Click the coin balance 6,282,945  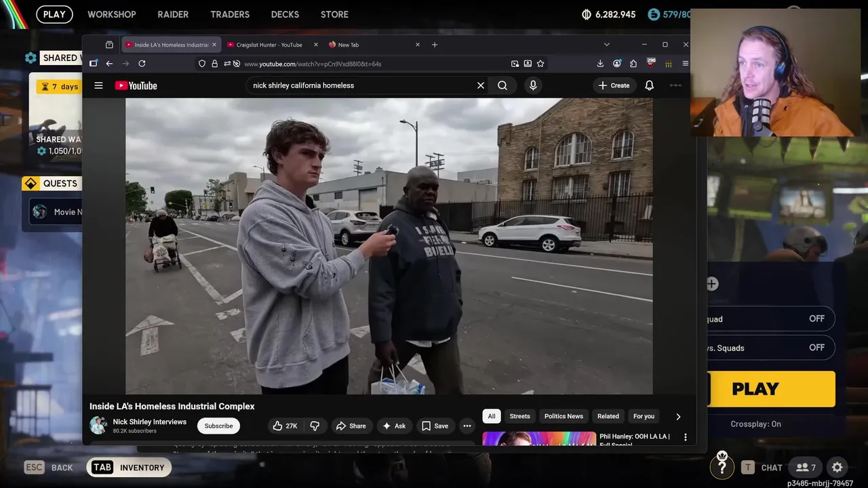pos(609,14)
